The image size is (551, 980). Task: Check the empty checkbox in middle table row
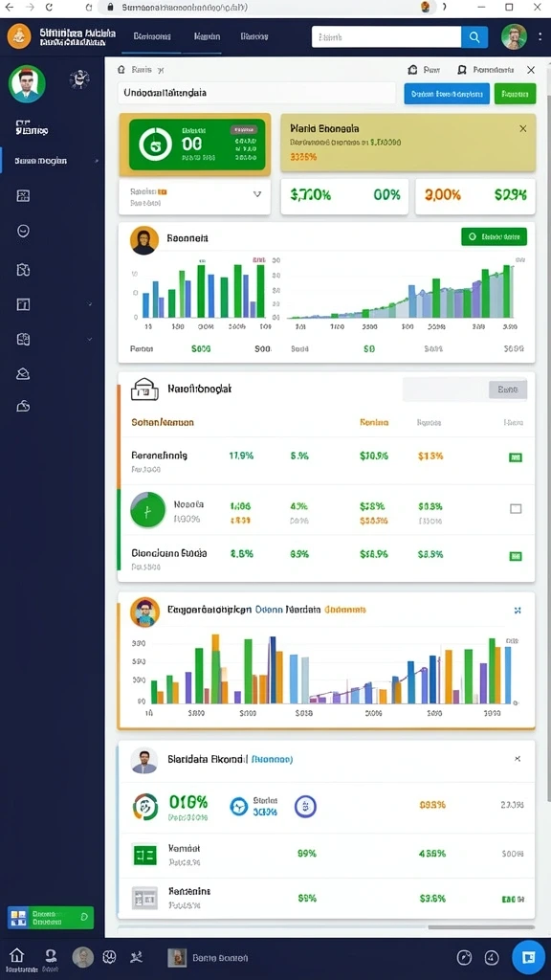click(516, 509)
